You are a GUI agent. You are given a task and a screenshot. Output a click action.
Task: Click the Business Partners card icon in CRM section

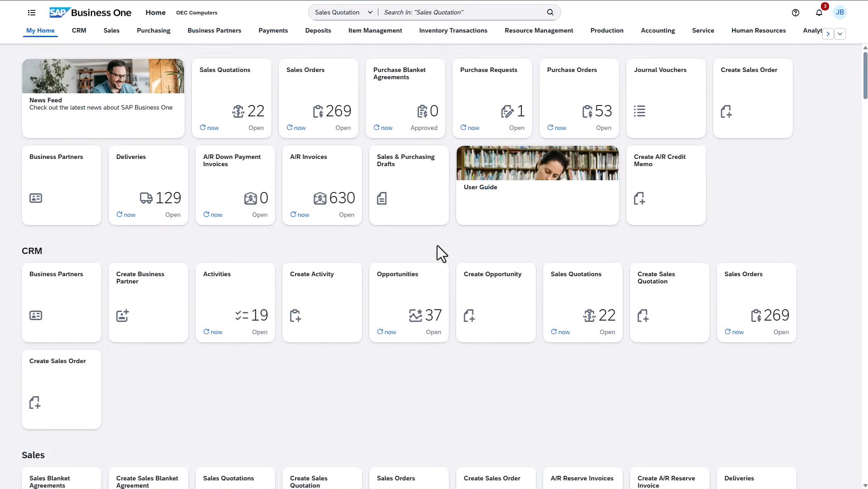pyautogui.click(x=36, y=315)
